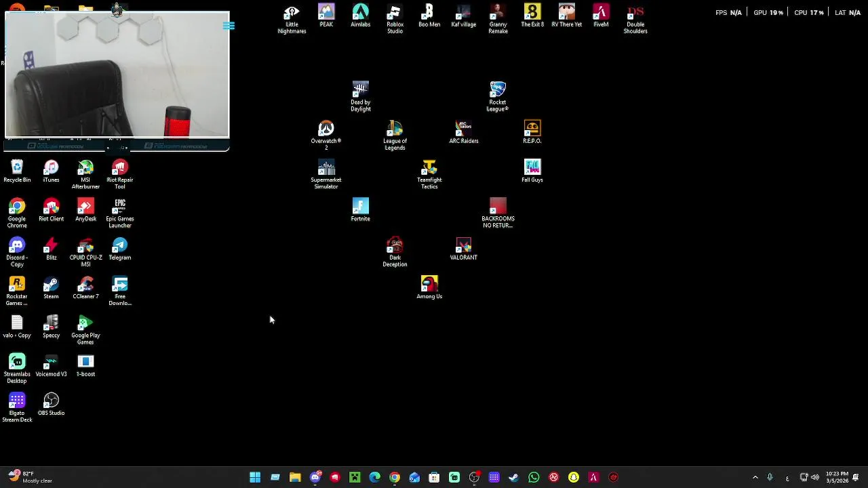The height and width of the screenshot is (488, 868).
Task: Click the Boo Men game shortcut
Action: [429, 16]
